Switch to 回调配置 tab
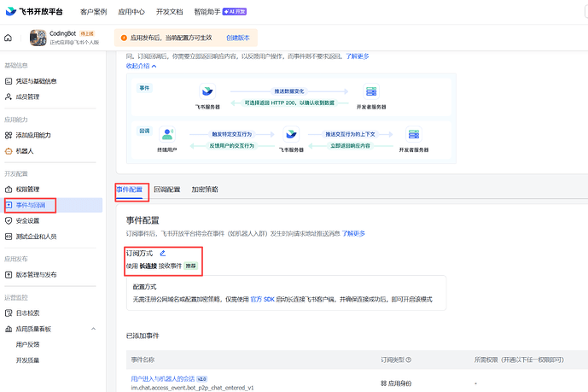Viewport: 588px width, 392px height. (x=167, y=190)
